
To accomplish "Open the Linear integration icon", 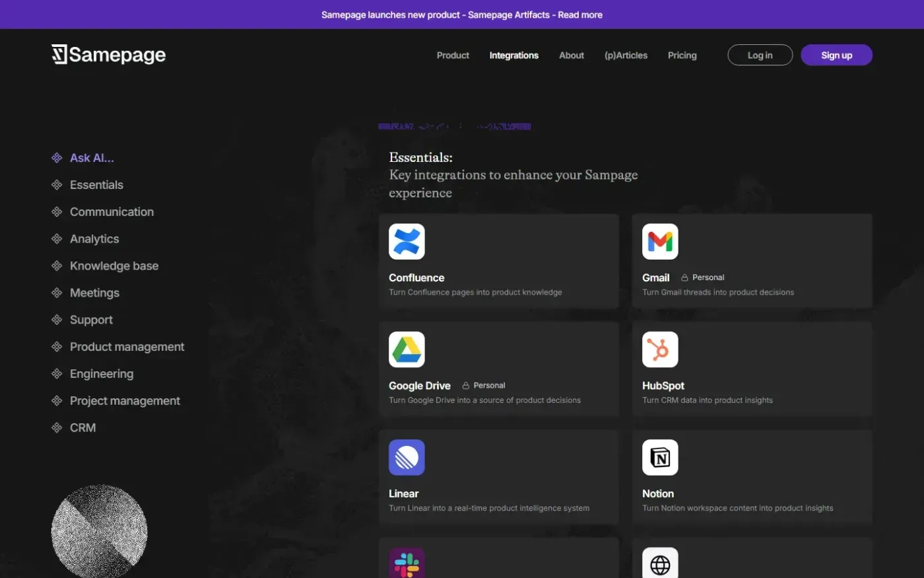I will [407, 457].
